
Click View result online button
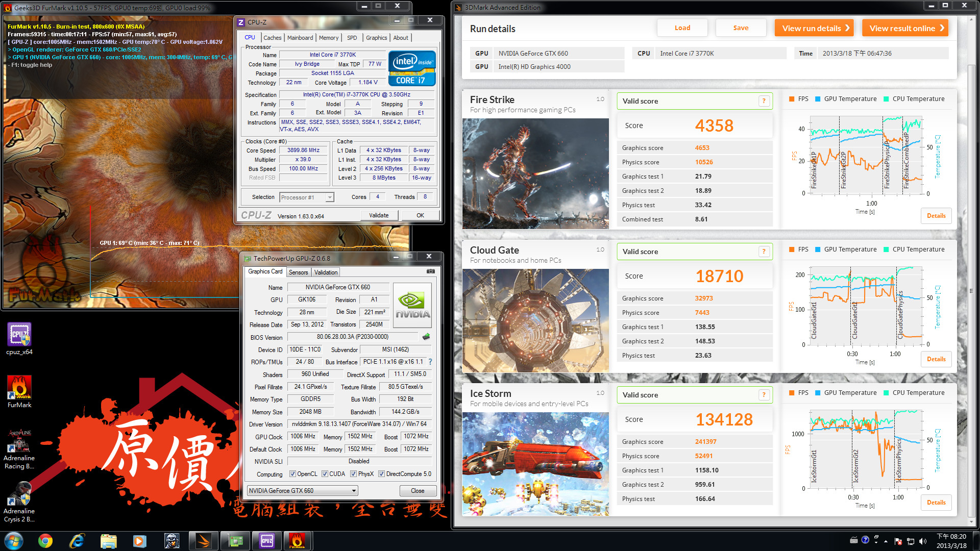[x=905, y=28]
